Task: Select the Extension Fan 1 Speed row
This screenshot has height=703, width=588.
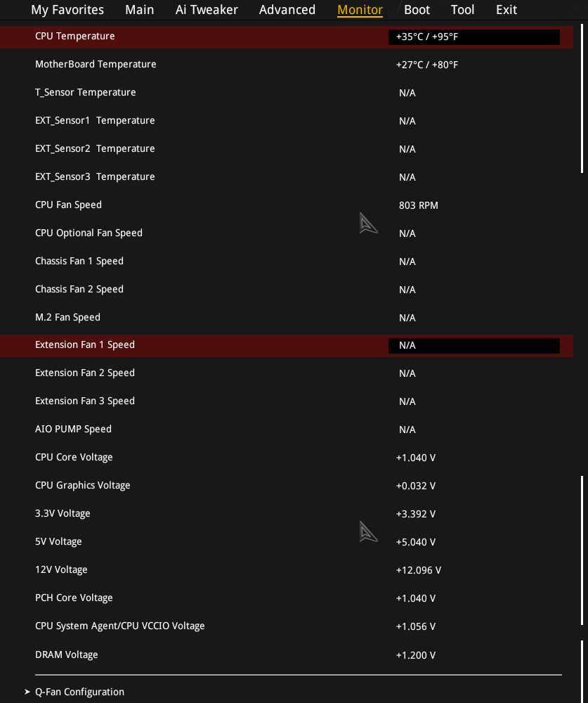Action: [287, 345]
